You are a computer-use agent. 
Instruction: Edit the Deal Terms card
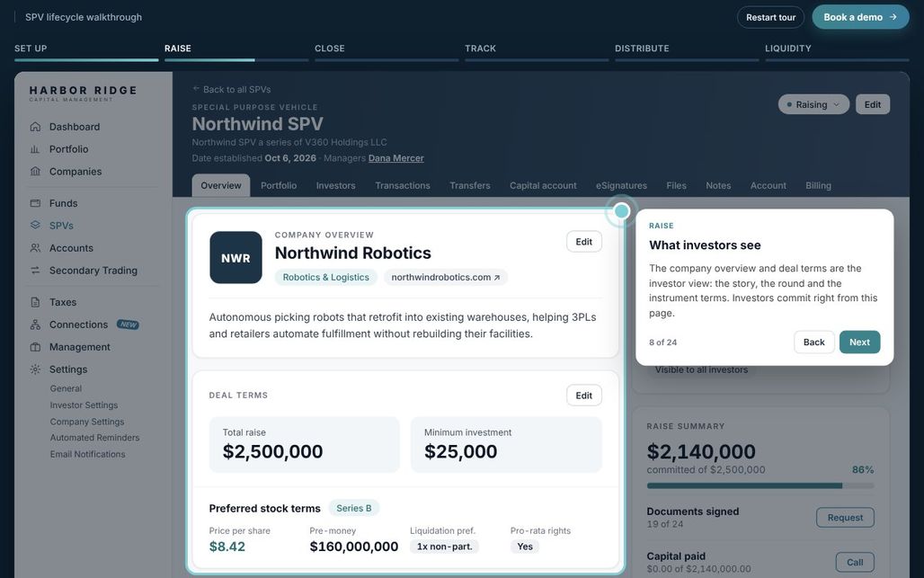click(x=584, y=396)
